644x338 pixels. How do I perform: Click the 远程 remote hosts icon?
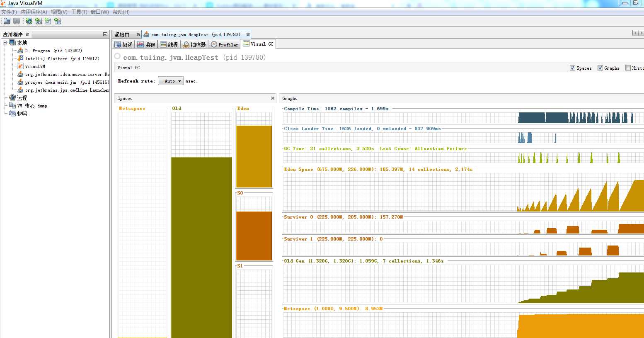12,98
